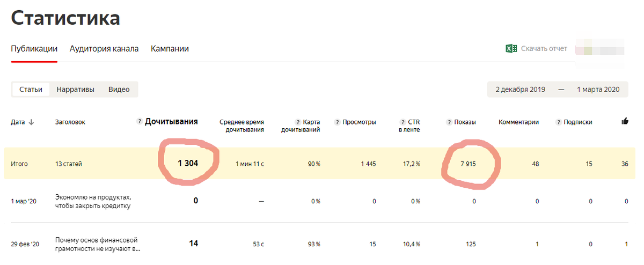Image resolution: width=644 pixels, height=265 pixels.
Task: Switch to the Публикации tab
Action: (x=34, y=49)
